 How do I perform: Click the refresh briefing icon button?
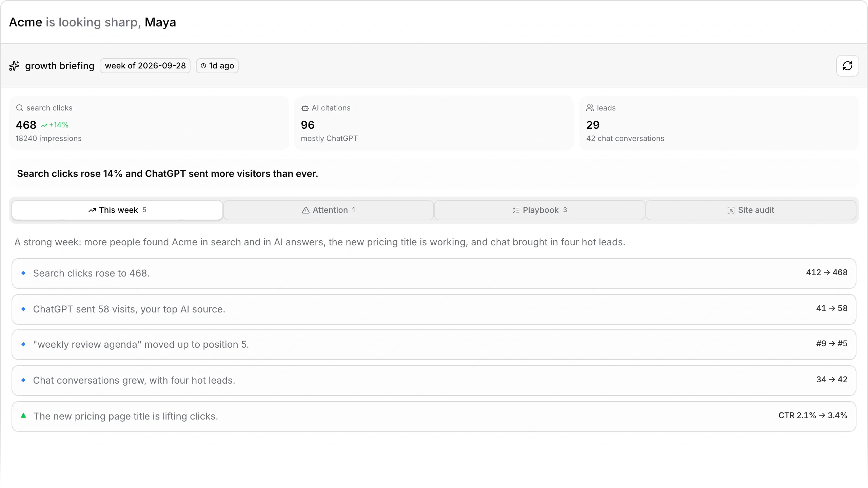click(847, 66)
